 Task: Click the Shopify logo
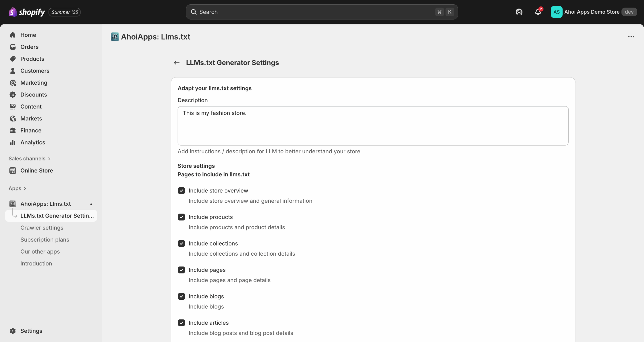pos(27,12)
